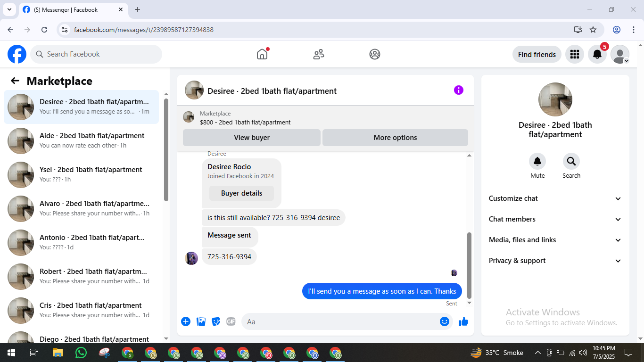Open the volume icon in system tray
Screen dimensions: 644x362
click(x=583, y=353)
